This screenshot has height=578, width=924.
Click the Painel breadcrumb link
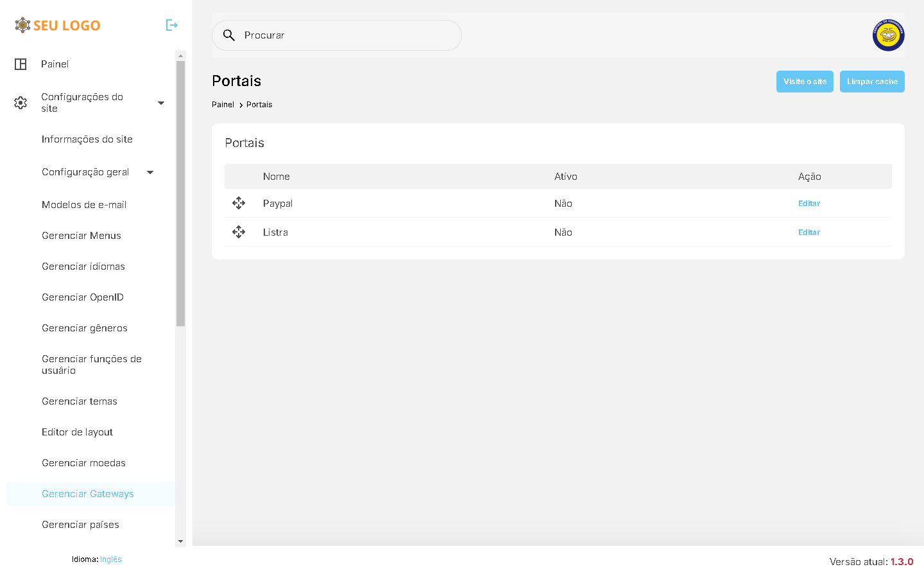[223, 105]
